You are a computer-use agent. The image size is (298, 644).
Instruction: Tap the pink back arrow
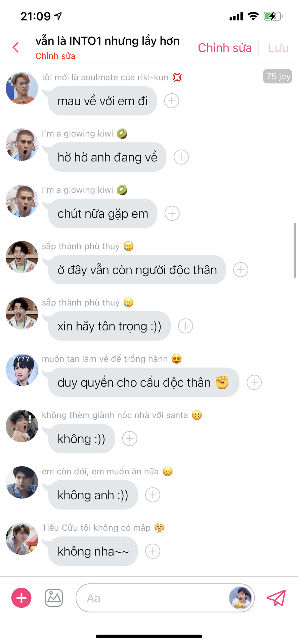click(16, 47)
